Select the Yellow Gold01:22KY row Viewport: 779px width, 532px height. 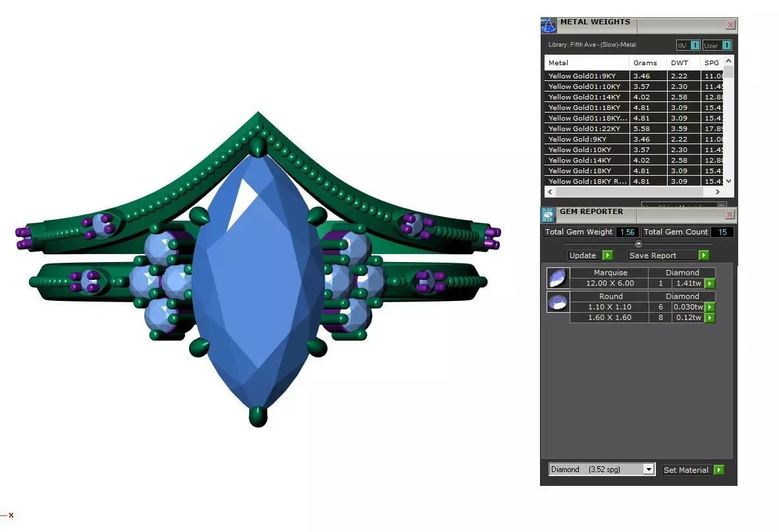(x=634, y=128)
